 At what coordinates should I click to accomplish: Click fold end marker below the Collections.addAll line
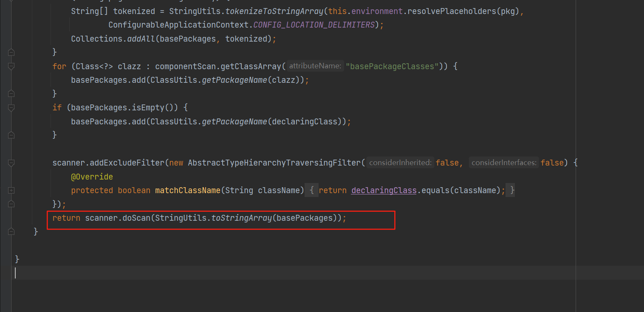pos(11,52)
